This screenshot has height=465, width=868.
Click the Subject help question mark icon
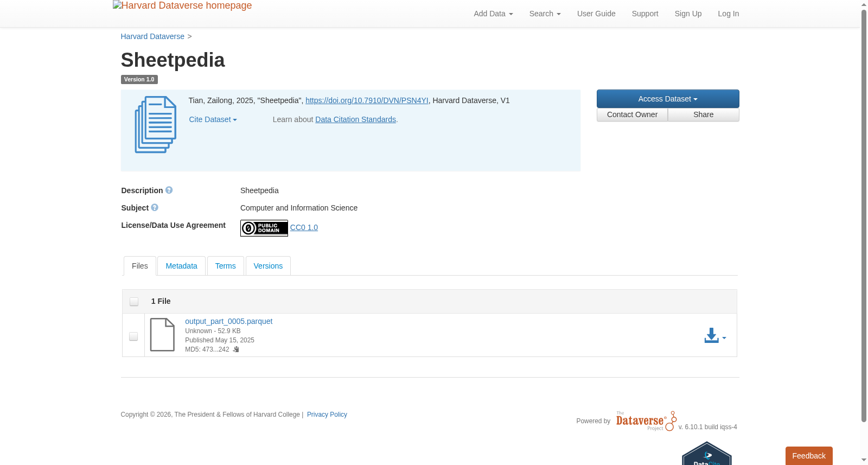155,208
